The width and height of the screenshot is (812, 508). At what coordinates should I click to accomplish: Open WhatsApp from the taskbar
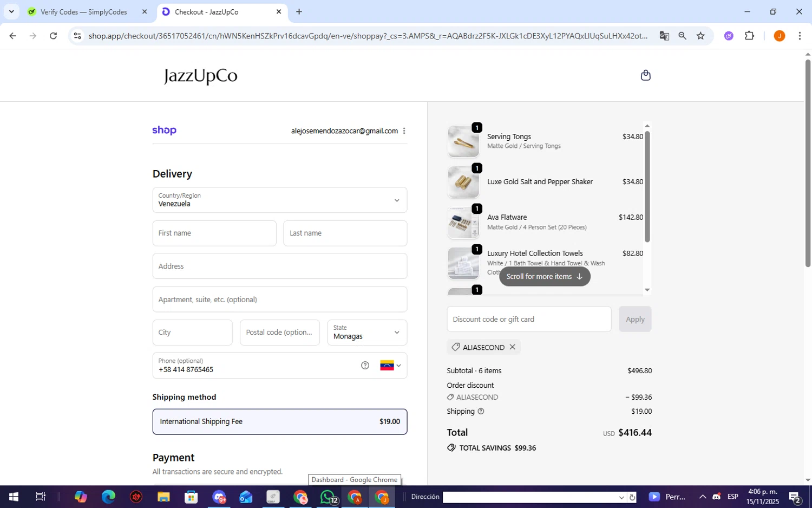(x=328, y=497)
